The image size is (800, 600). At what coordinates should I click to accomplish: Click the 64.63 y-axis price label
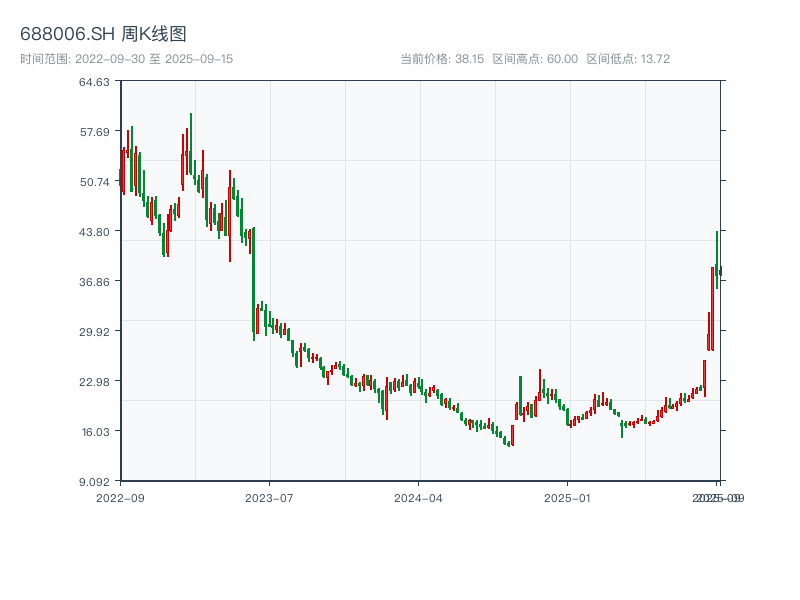95,81
